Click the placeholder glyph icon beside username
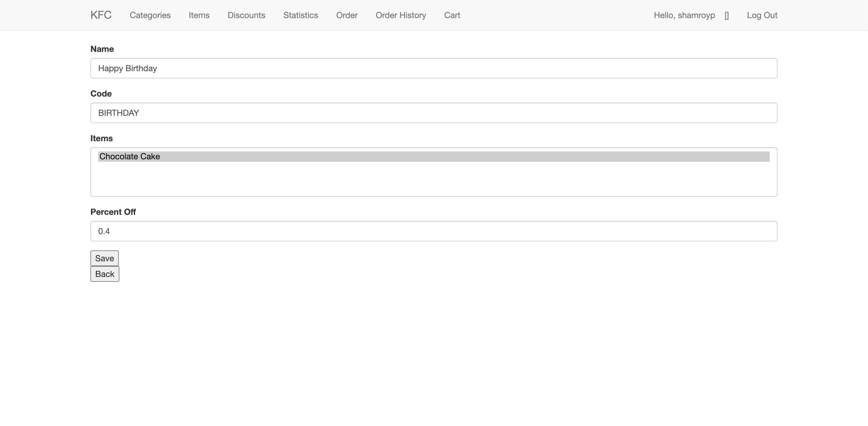 pos(726,15)
